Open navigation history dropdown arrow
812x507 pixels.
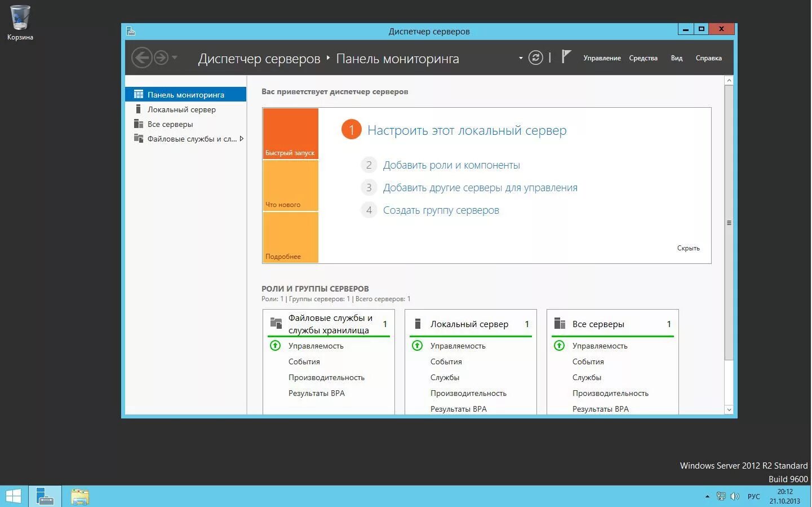coord(175,58)
